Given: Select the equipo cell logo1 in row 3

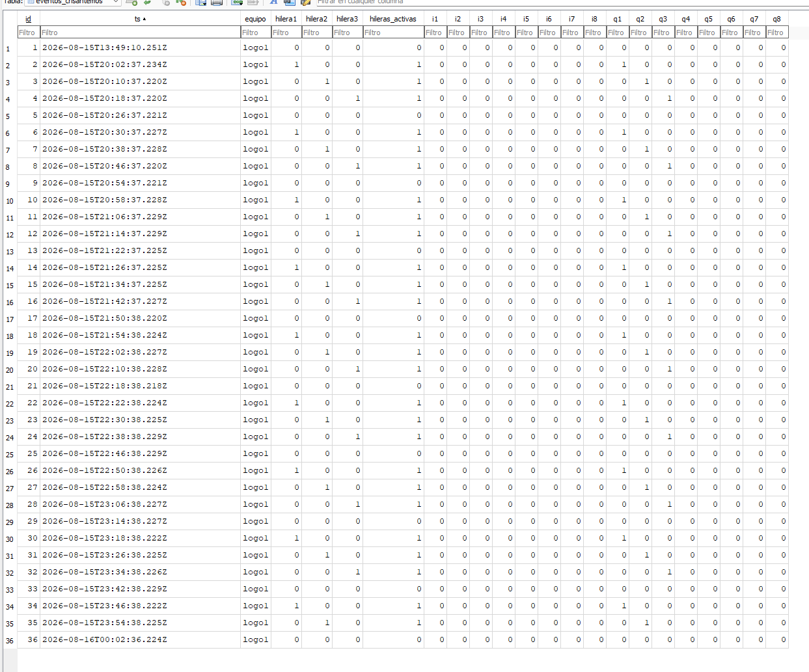Looking at the screenshot, I should [x=256, y=81].
